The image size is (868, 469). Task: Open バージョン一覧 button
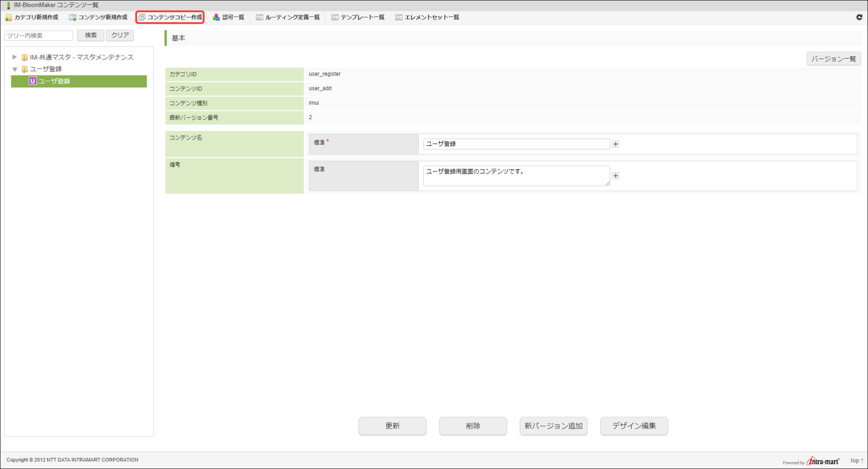coord(834,59)
